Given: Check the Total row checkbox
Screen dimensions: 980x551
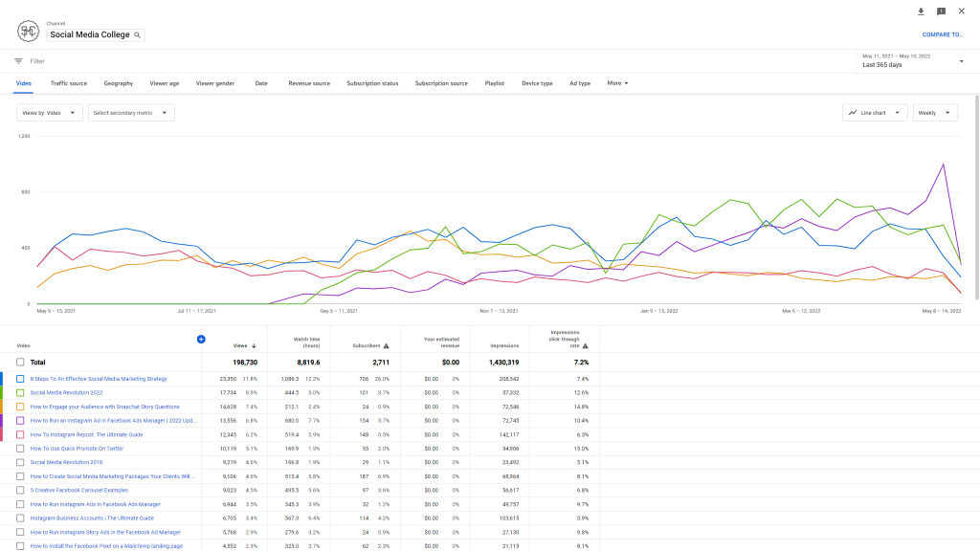Looking at the screenshot, I should 20,363.
